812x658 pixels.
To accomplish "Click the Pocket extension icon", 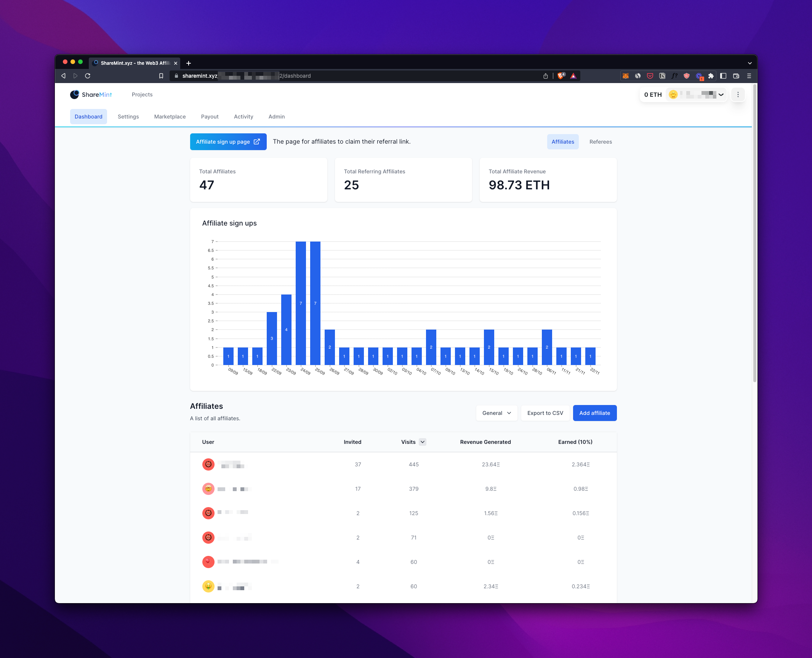I will tap(650, 76).
